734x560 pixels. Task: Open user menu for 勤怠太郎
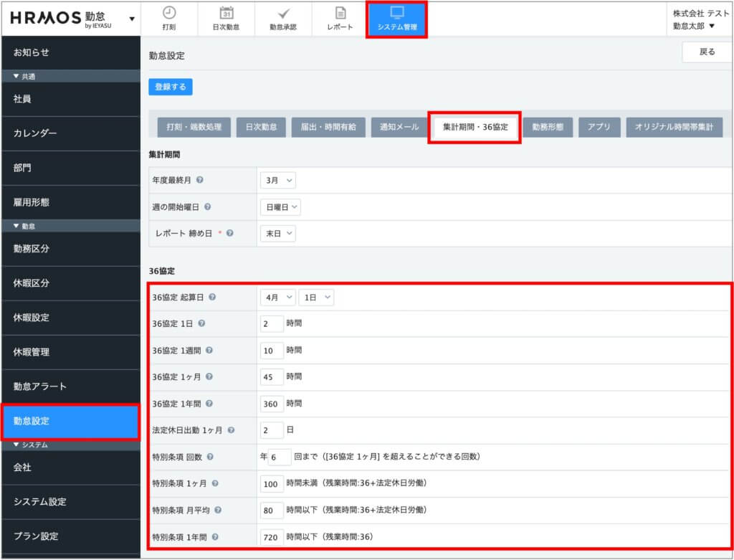click(x=693, y=26)
